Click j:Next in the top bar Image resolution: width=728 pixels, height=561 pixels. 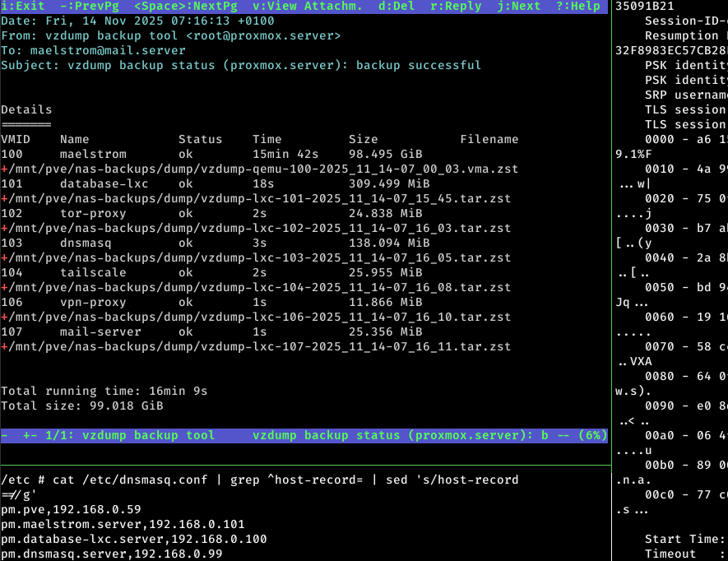click(518, 6)
